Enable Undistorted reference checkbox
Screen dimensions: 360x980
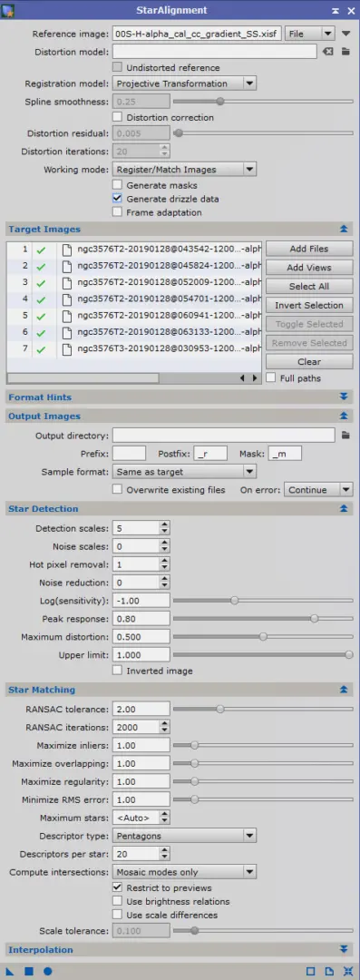(117, 67)
